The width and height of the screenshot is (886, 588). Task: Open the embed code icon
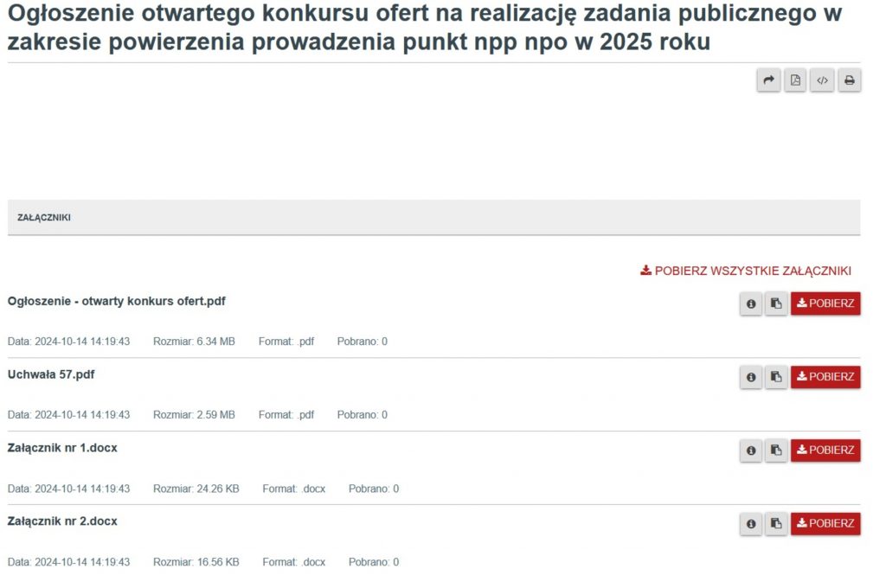click(x=822, y=80)
